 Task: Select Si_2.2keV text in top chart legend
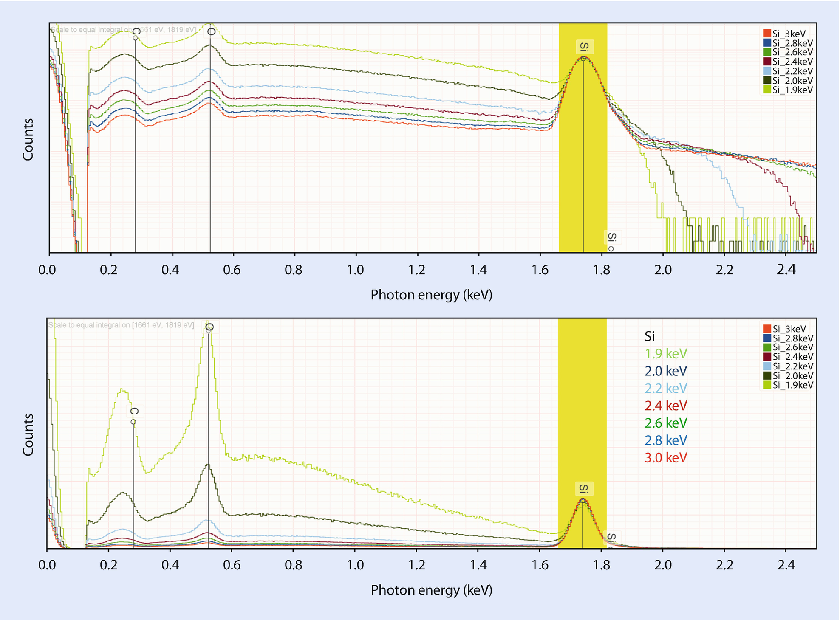point(793,71)
